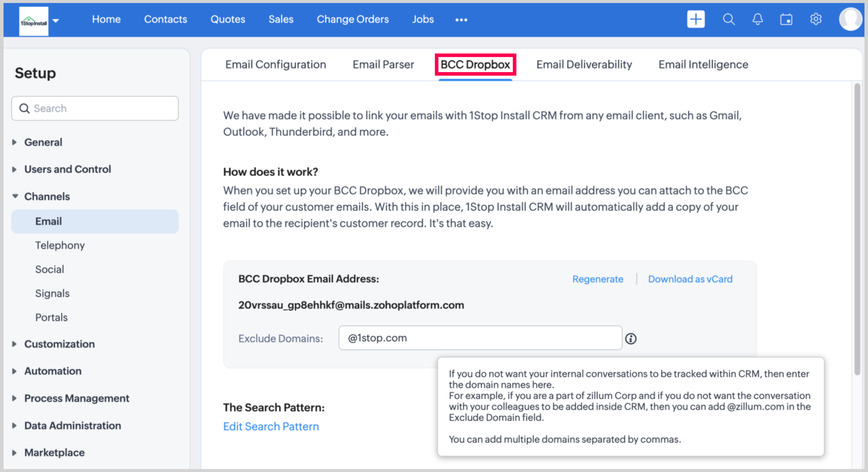Open the more modules ellipsis menu

pos(461,20)
